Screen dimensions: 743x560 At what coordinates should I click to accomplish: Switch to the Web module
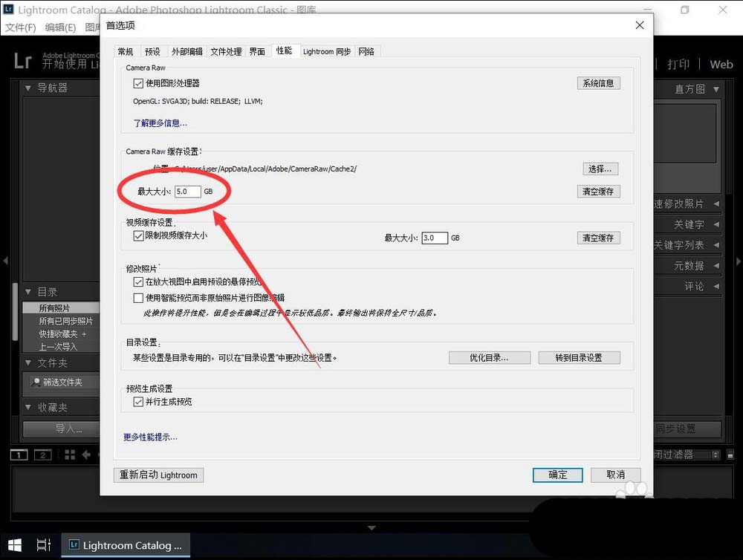[x=721, y=65]
